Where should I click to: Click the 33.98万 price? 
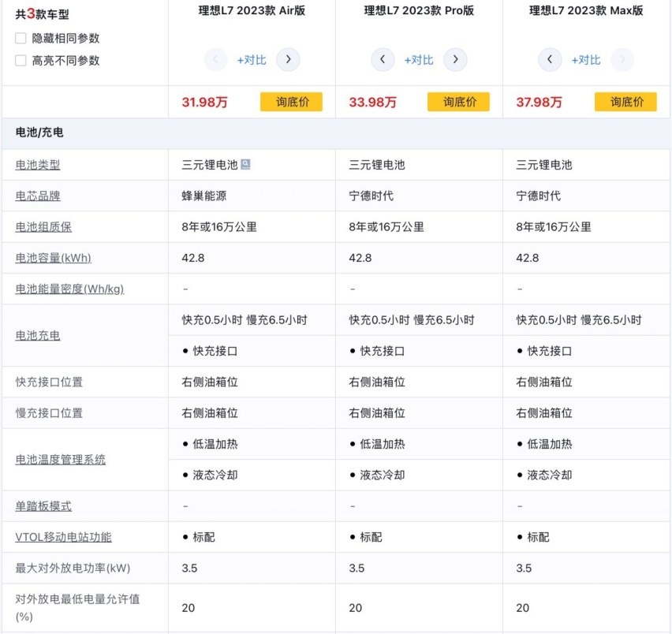click(x=372, y=103)
